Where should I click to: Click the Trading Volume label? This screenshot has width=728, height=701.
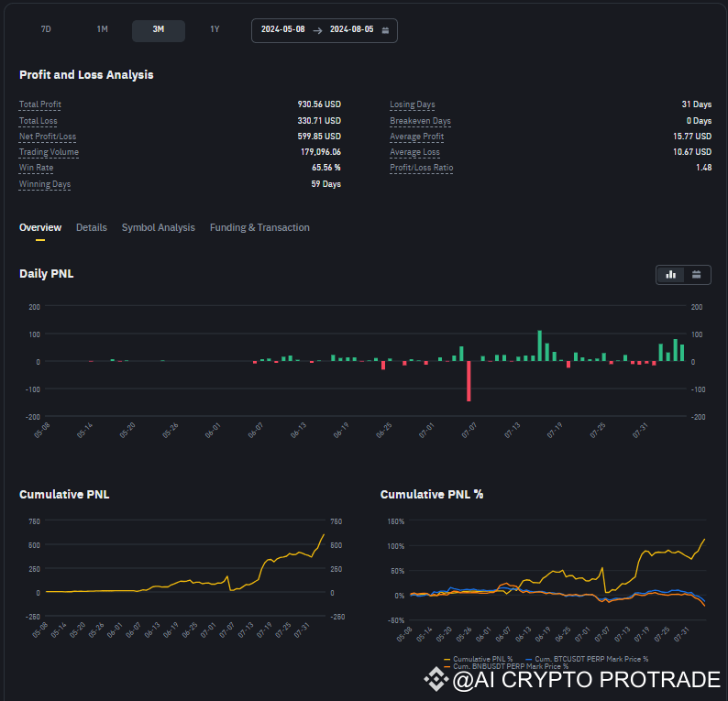coord(49,152)
